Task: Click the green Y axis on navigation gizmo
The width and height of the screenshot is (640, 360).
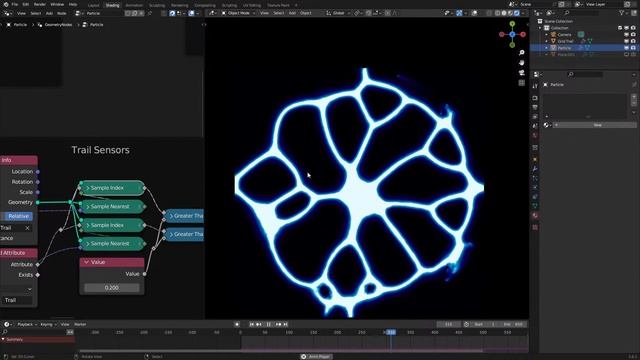Action: point(512,24)
